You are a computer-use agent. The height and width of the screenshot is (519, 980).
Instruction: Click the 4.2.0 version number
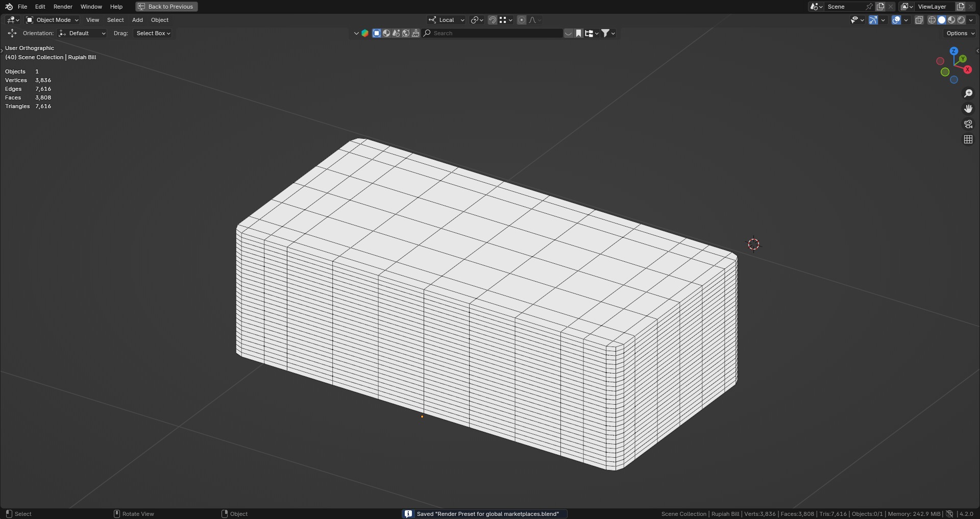click(x=966, y=514)
